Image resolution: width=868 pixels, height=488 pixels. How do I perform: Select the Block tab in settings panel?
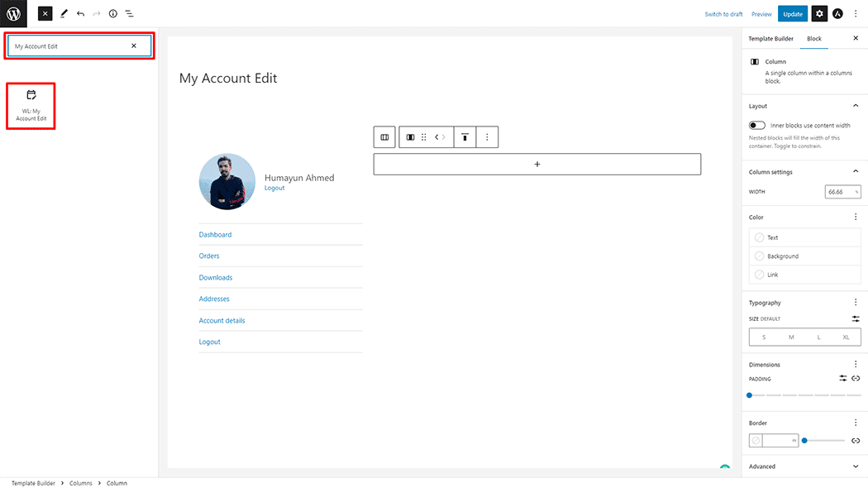814,38
